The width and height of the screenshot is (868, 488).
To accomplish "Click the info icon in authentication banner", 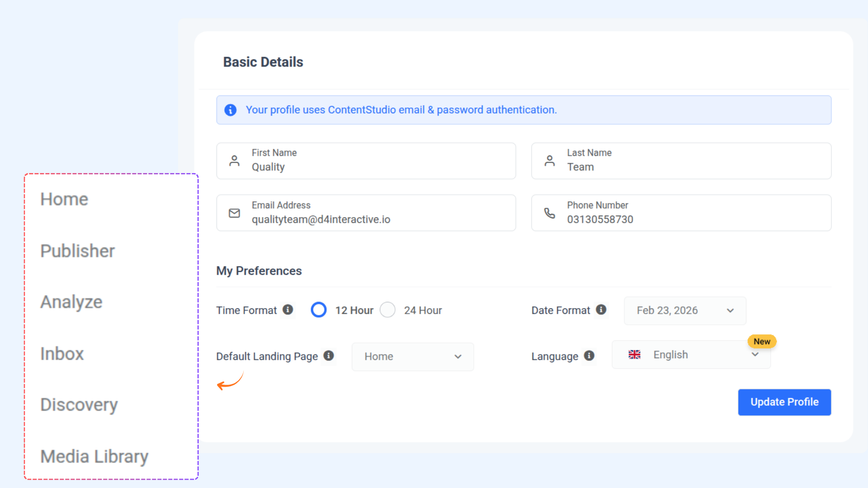I will pos(231,110).
